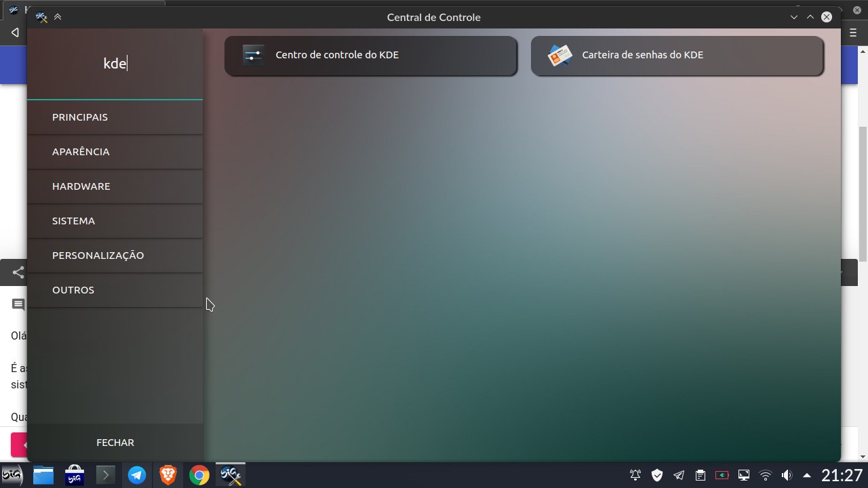Launch Brave browser from the taskbar
Screen dimensions: 868x488
[x=168, y=475]
